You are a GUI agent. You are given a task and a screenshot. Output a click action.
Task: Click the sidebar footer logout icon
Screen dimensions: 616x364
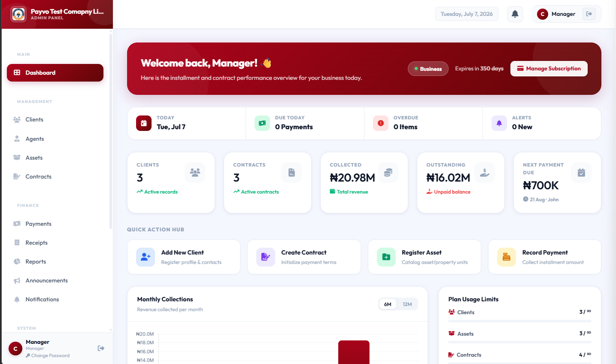click(101, 348)
